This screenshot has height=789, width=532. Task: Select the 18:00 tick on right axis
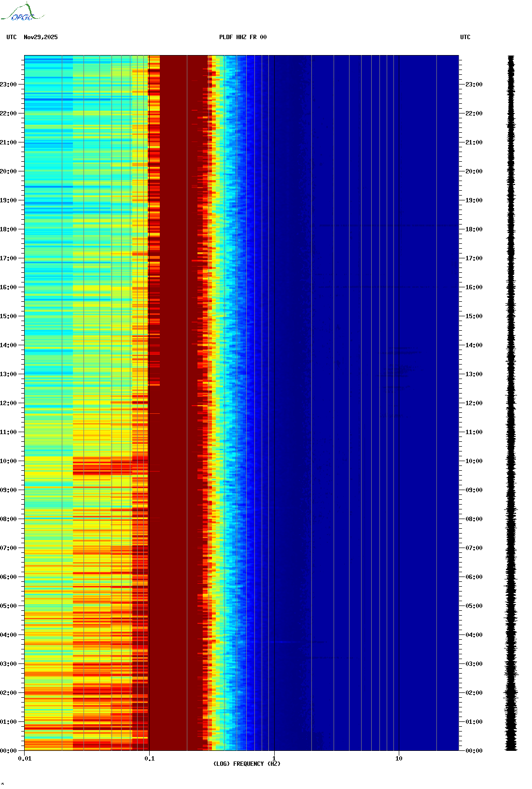click(x=474, y=229)
